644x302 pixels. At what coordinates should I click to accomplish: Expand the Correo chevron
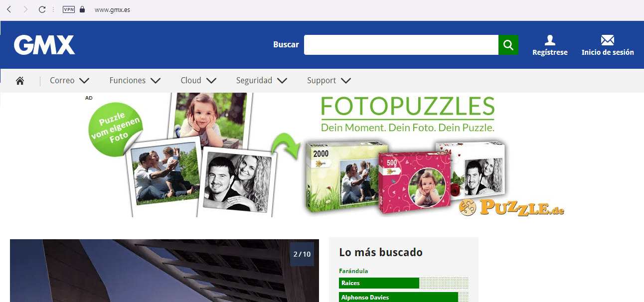[84, 80]
